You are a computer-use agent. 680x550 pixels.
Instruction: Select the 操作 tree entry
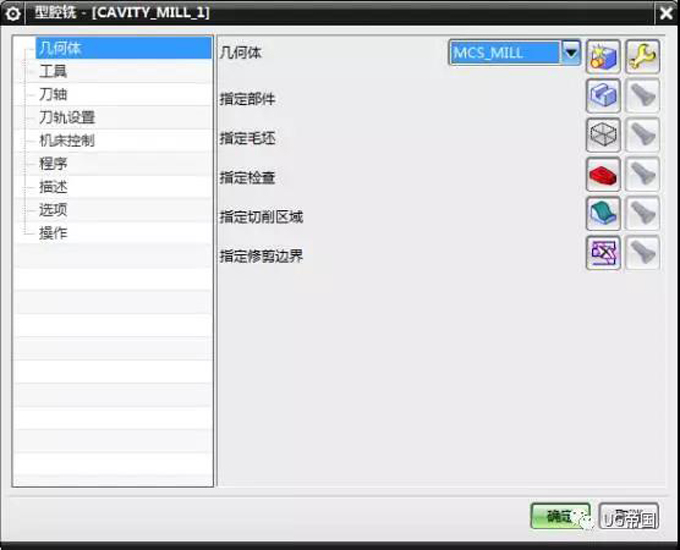point(53,232)
